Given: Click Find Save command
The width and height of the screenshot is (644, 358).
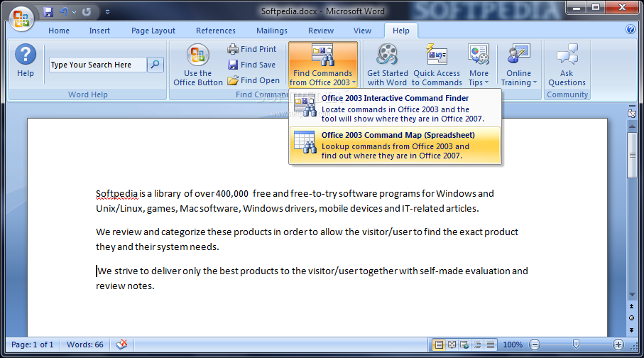Looking at the screenshot, I should pyautogui.click(x=252, y=65).
